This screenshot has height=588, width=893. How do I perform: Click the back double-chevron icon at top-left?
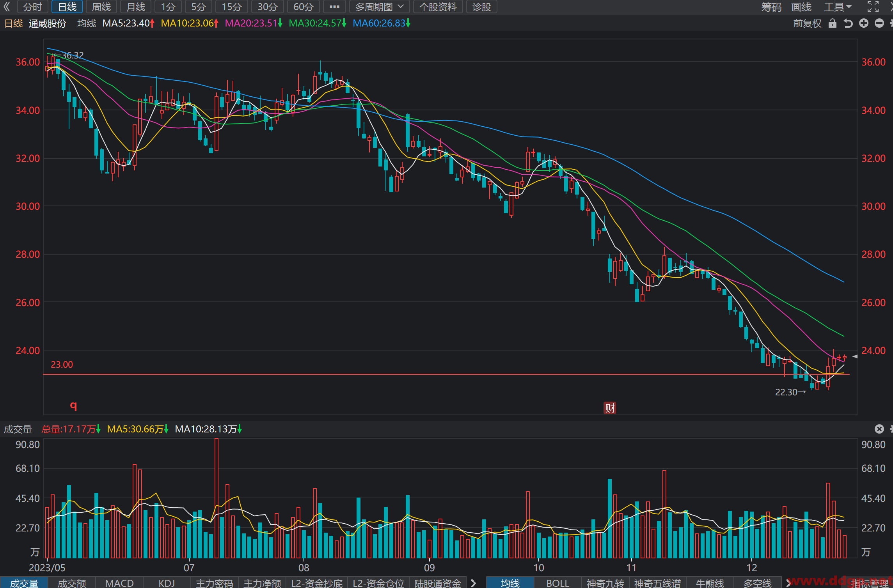click(7, 7)
